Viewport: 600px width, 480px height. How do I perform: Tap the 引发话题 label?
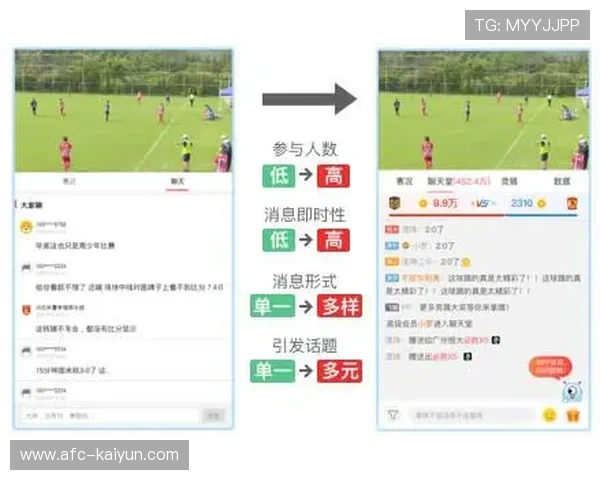pos(305,346)
